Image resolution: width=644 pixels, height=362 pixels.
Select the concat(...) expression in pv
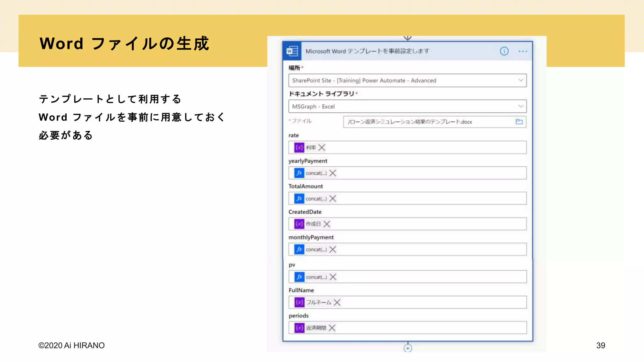(317, 277)
